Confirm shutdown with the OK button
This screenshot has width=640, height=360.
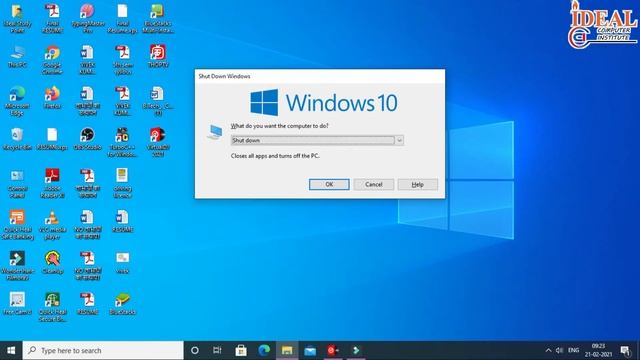tap(329, 184)
